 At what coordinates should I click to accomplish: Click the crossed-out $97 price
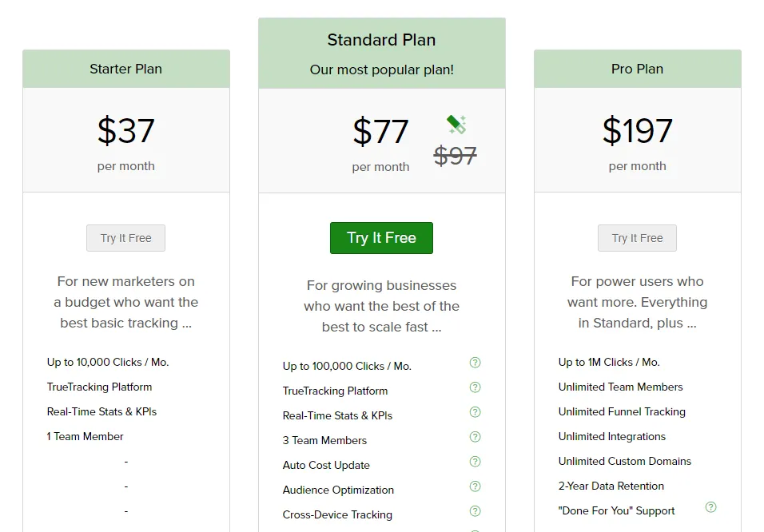coord(456,155)
